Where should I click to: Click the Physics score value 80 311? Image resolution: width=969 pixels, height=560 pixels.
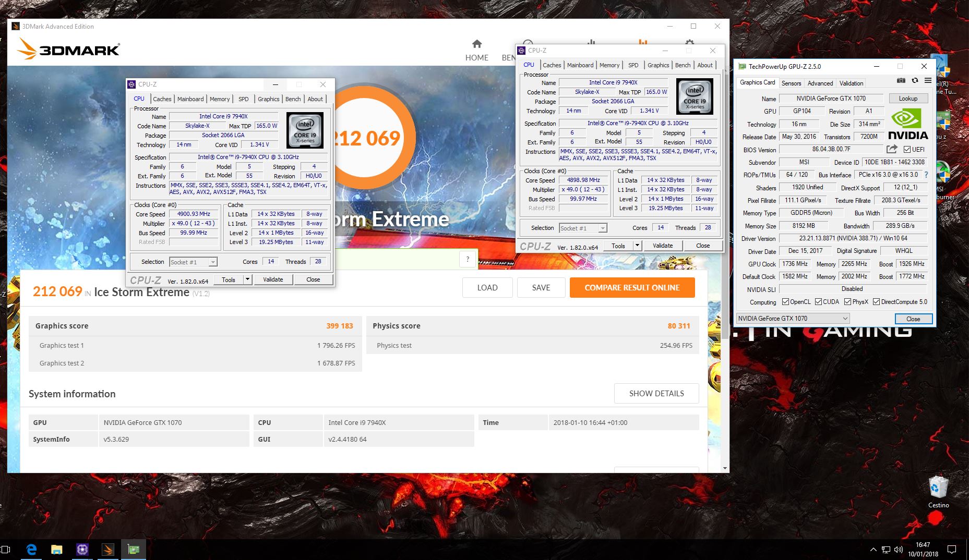tap(679, 326)
